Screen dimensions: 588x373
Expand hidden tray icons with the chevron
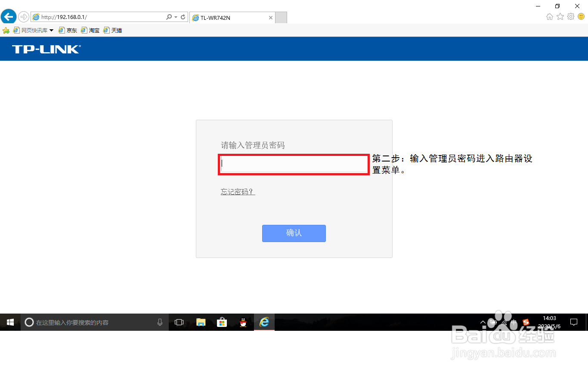pos(483,322)
